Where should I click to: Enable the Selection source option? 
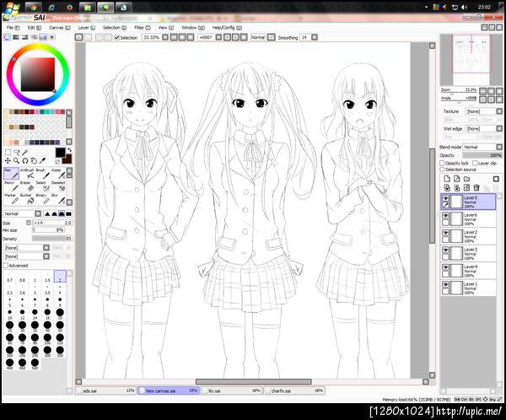[442, 170]
